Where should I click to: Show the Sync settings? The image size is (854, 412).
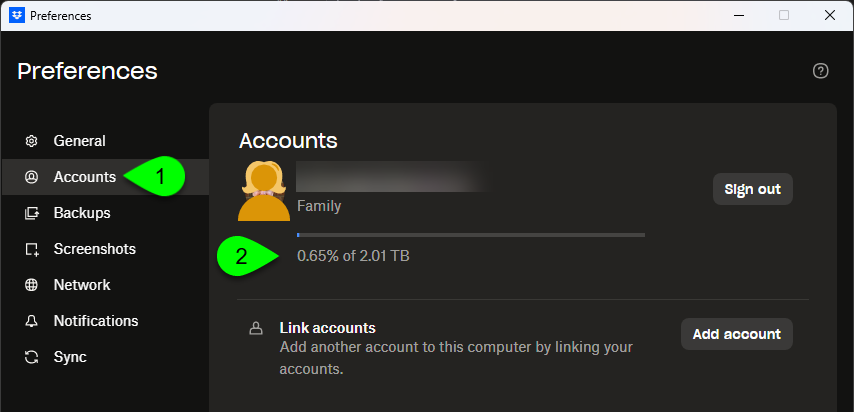(x=70, y=357)
